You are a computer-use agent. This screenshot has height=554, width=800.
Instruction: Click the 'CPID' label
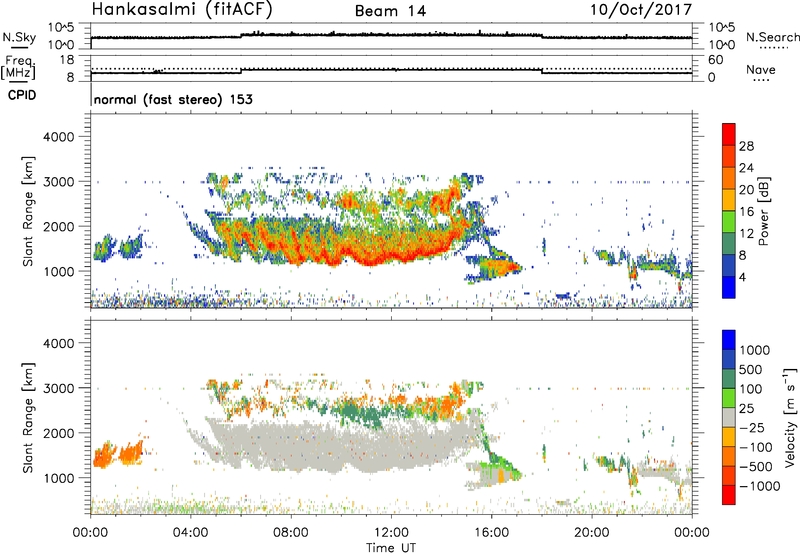(x=22, y=95)
